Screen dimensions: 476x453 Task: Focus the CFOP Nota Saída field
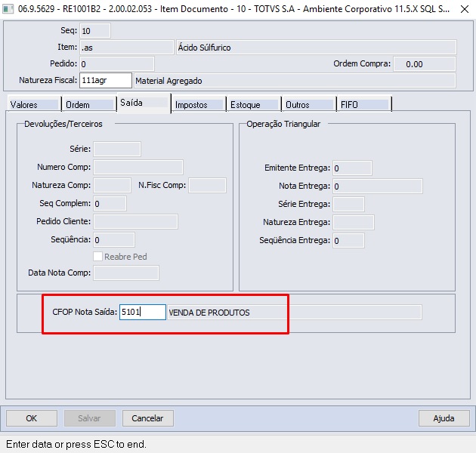point(142,312)
